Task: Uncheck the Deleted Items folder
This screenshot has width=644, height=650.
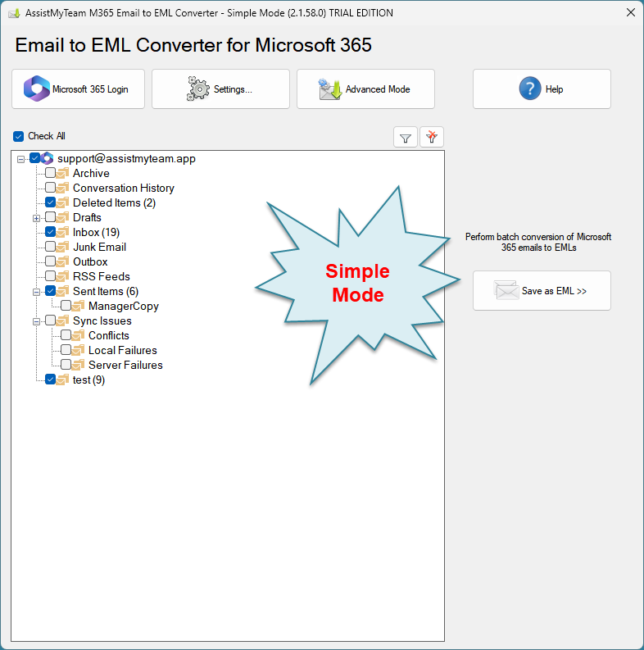Action: 51,203
